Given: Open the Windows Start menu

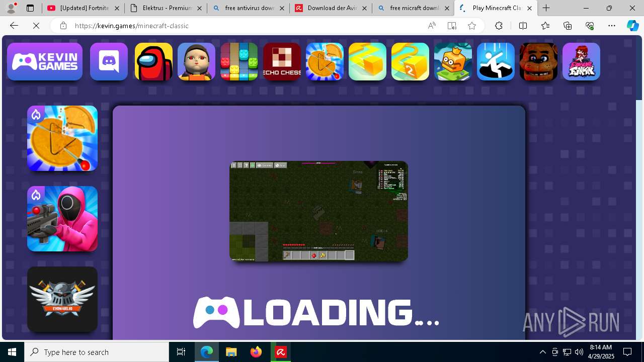Looking at the screenshot, I should click(x=12, y=352).
